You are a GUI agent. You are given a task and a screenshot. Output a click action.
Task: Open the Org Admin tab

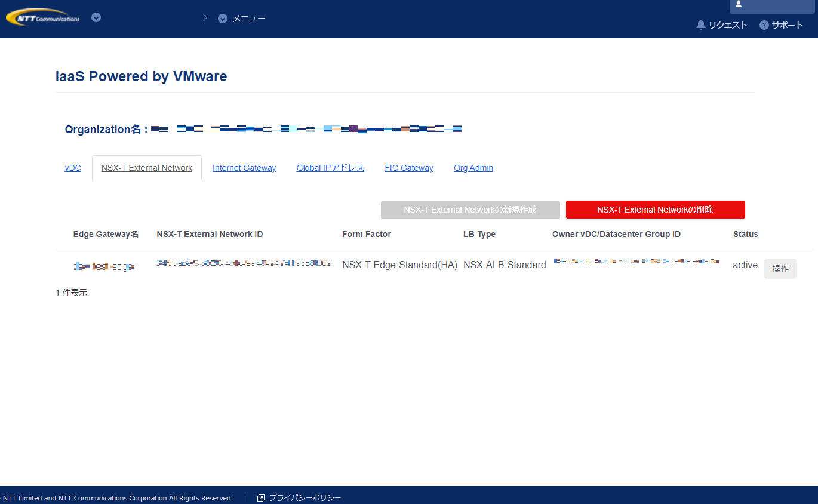click(473, 168)
